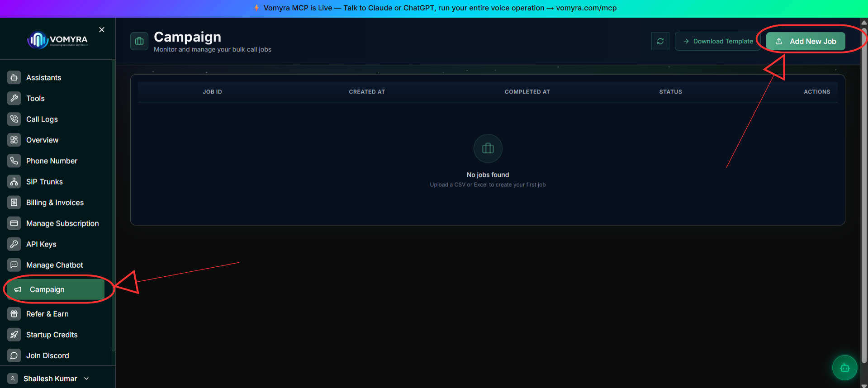Open the Tools menu item

click(57, 99)
